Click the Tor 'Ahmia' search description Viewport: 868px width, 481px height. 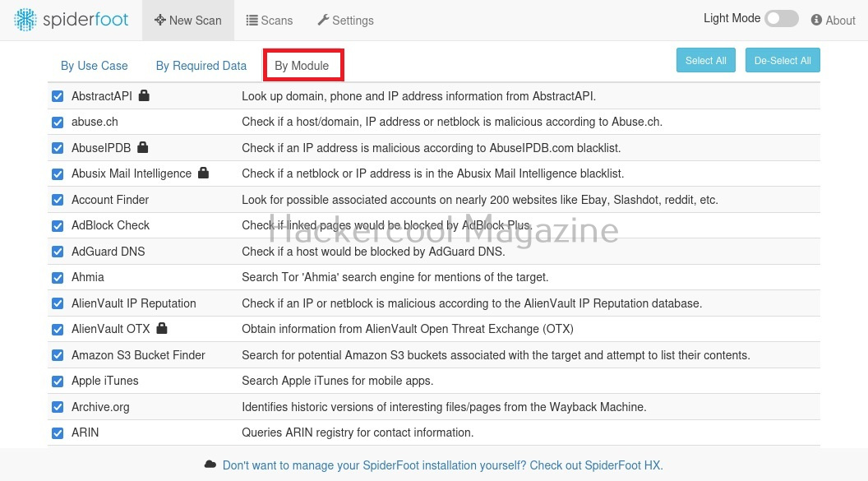(x=395, y=277)
